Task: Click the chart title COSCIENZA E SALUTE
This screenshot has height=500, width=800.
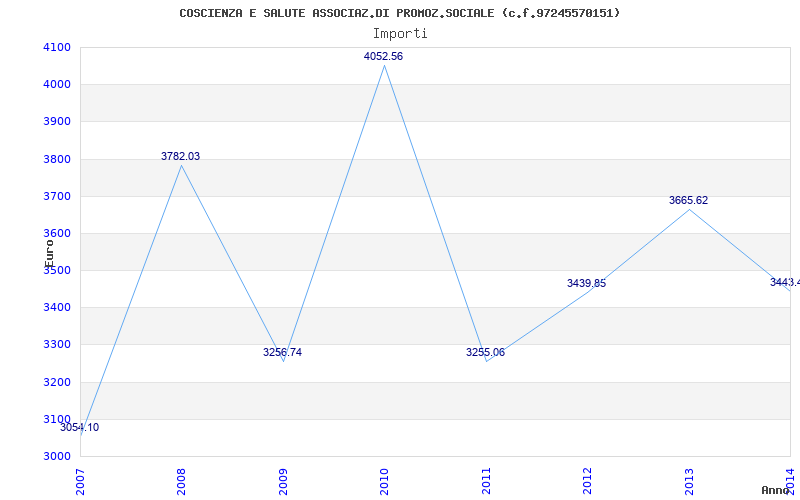Action: pos(399,13)
